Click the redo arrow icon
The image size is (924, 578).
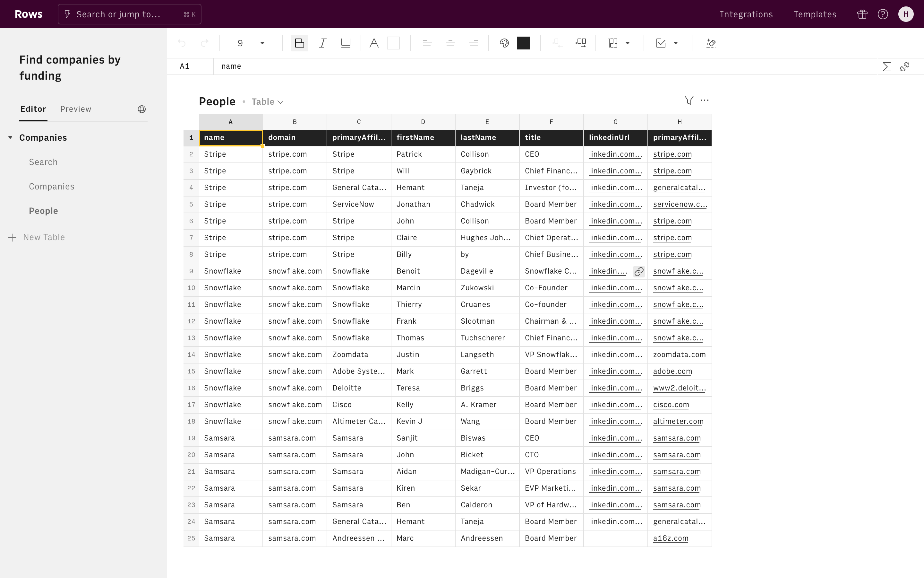click(205, 43)
